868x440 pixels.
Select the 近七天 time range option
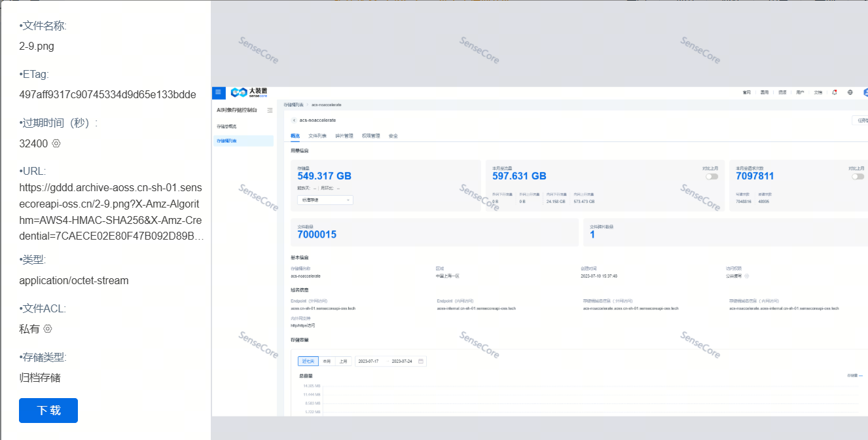(x=308, y=361)
